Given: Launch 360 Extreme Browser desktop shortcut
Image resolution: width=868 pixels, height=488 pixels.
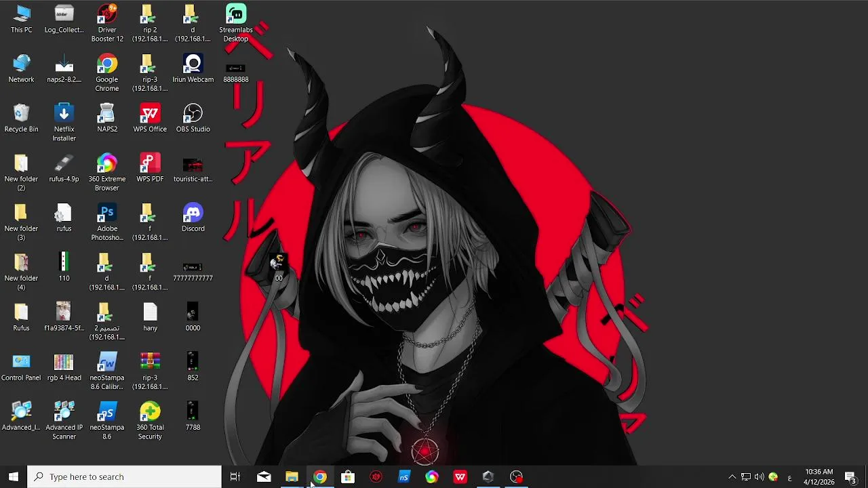Looking at the screenshot, I should click(x=107, y=172).
